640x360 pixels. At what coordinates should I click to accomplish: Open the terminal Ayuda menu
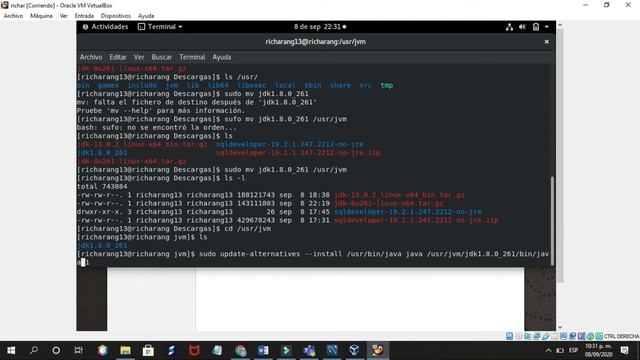(x=222, y=57)
